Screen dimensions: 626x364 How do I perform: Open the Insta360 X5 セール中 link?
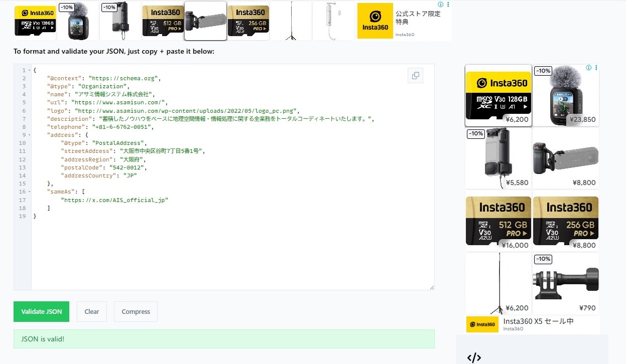pos(537,321)
